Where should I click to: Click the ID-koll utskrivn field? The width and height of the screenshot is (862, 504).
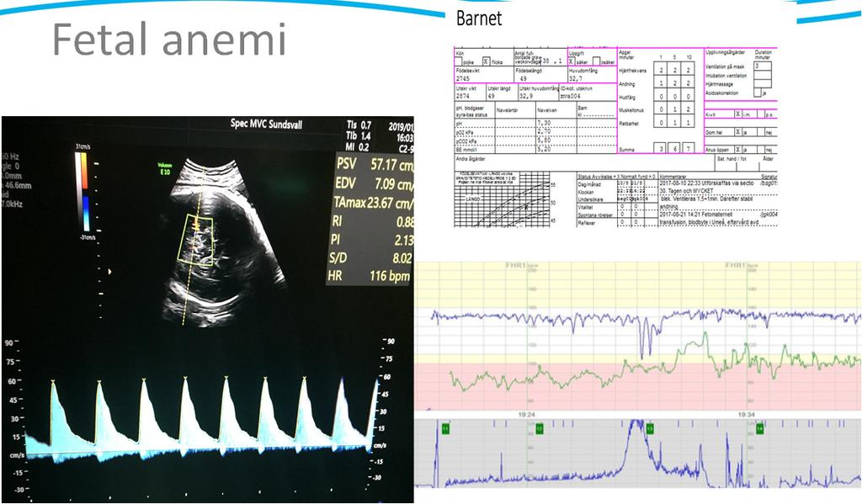[x=588, y=92]
